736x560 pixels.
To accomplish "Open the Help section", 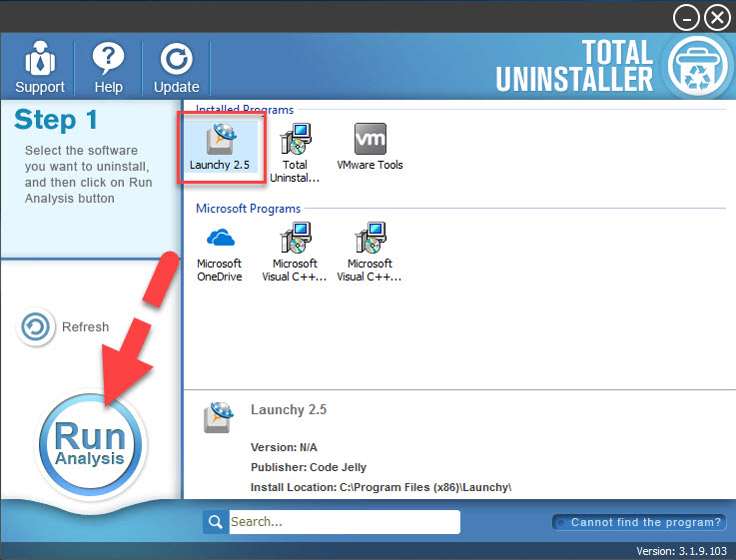I will point(109,68).
